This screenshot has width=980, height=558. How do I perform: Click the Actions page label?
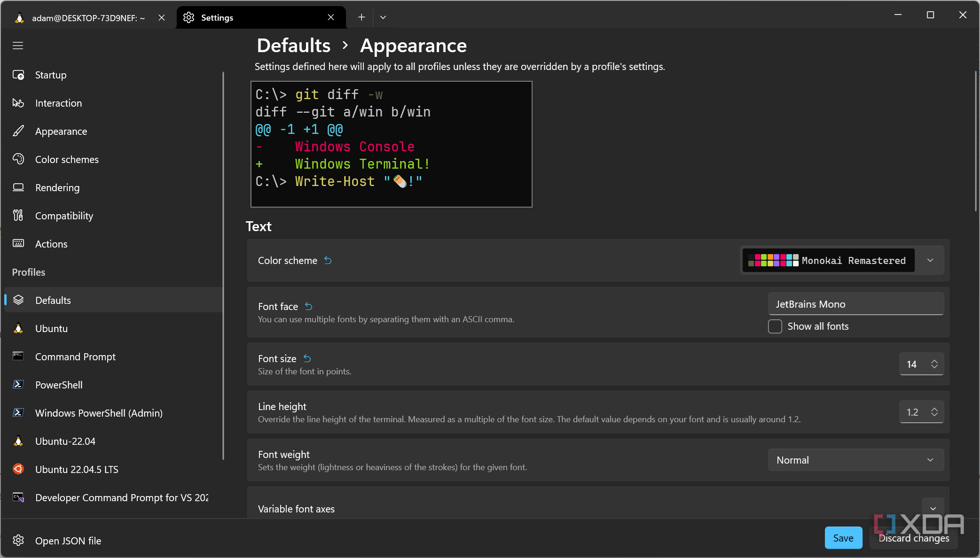click(x=51, y=244)
